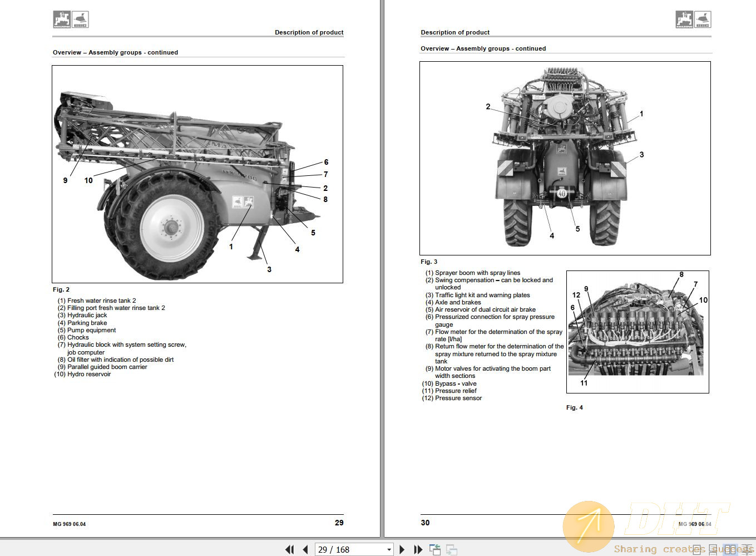The width and height of the screenshot is (756, 556).
Task: Click callout number 10 in Fig. 2
Action: (x=88, y=180)
